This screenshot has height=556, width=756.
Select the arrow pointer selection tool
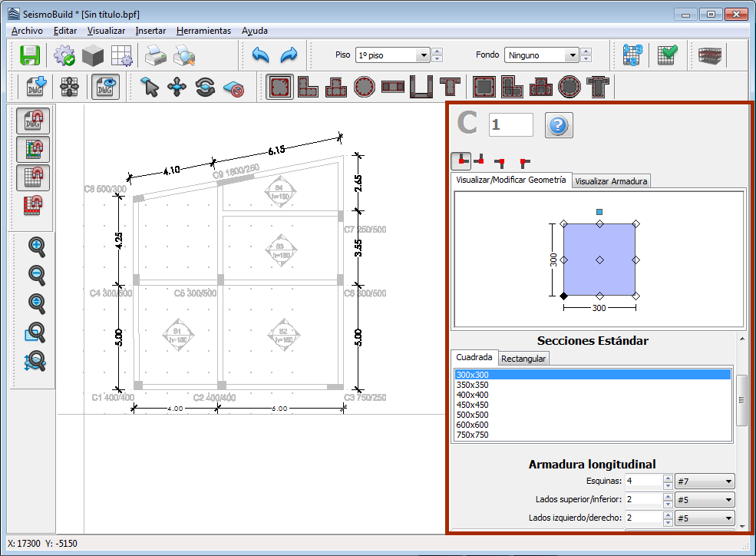click(x=150, y=88)
